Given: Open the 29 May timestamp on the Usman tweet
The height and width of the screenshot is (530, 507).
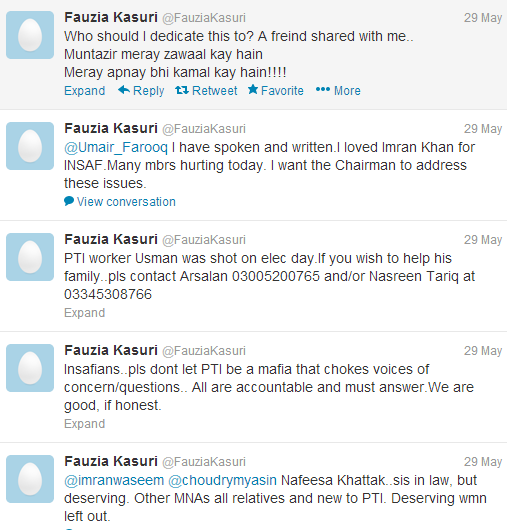Looking at the screenshot, I should click(x=483, y=240).
